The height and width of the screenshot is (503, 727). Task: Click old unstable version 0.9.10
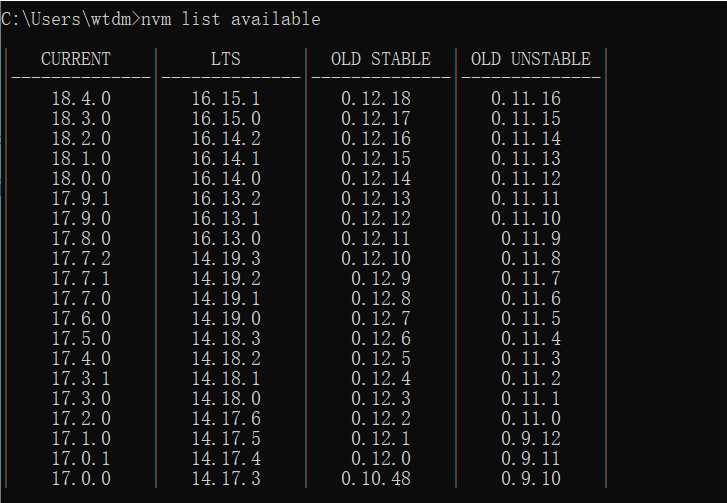pos(531,478)
